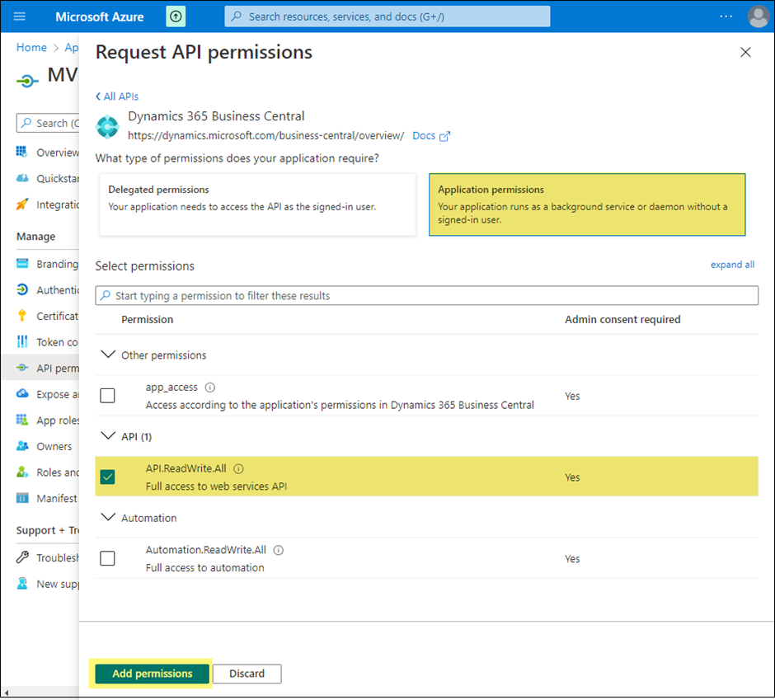The width and height of the screenshot is (775, 700).
Task: Click the horizontal scrollbar left arrow
Action: click(x=6, y=693)
